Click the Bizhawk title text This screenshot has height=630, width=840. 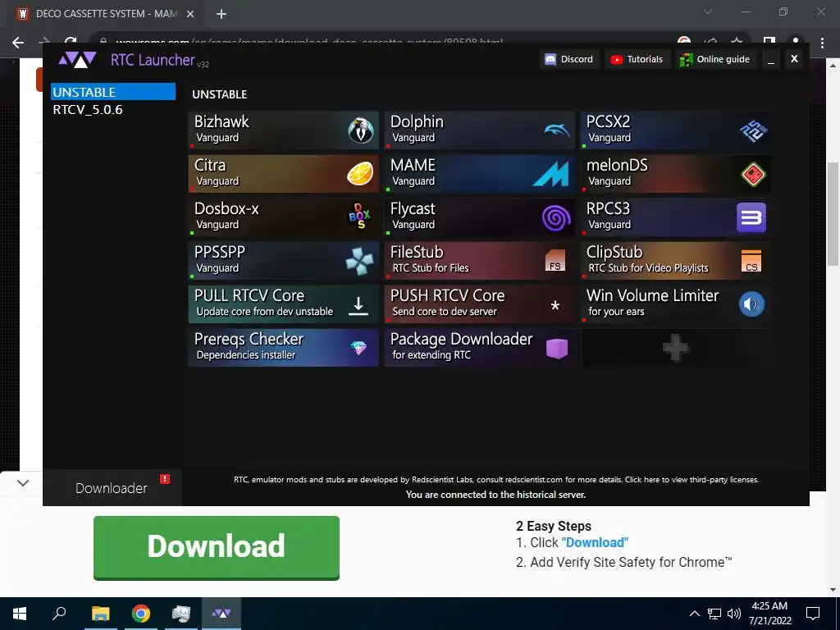(221, 121)
